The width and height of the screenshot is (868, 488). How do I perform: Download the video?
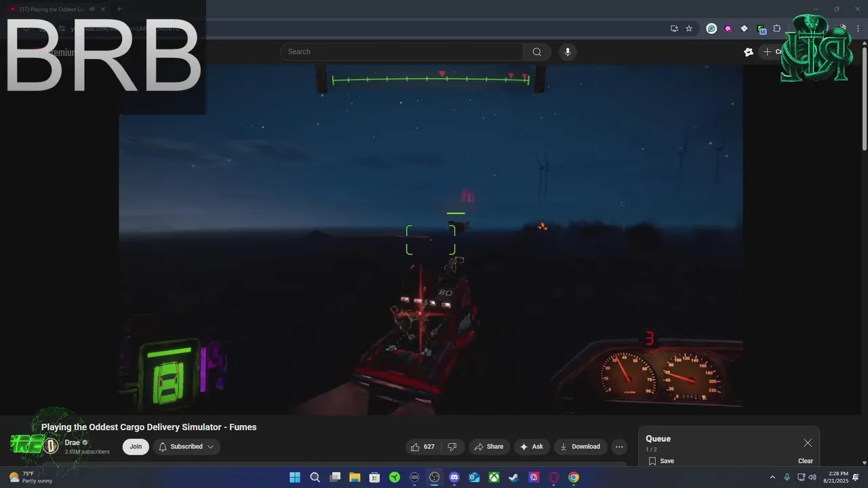580,447
